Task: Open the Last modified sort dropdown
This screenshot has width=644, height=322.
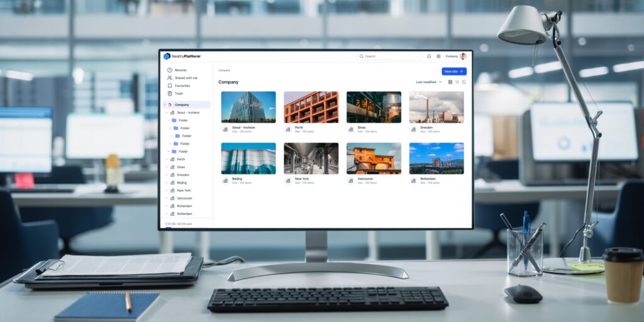Action: coord(429,82)
